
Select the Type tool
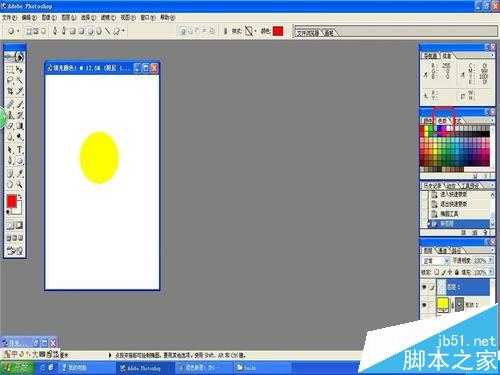[20, 150]
